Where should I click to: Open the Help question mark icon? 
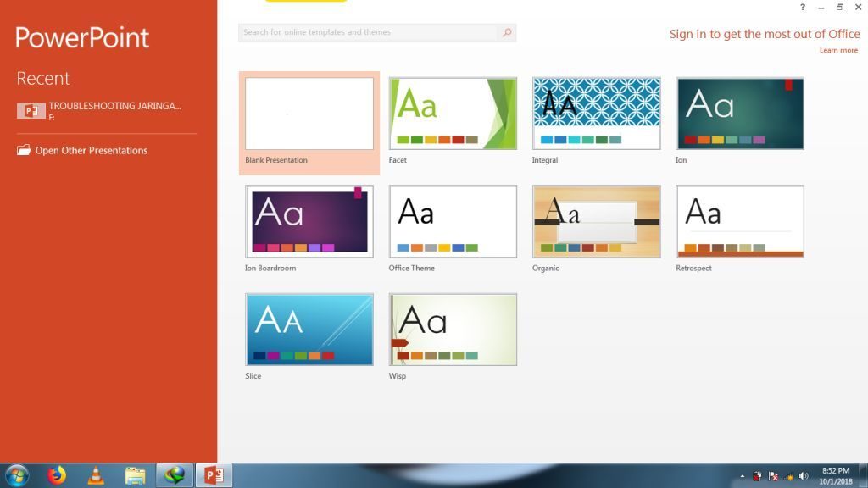click(803, 8)
